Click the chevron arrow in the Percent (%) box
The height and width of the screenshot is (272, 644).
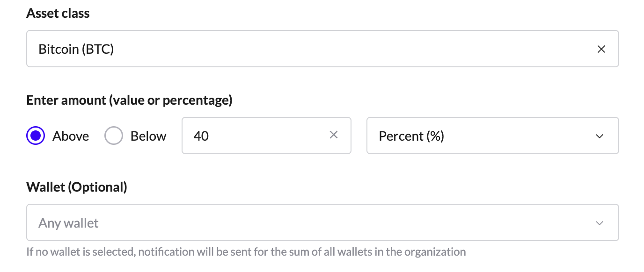600,136
